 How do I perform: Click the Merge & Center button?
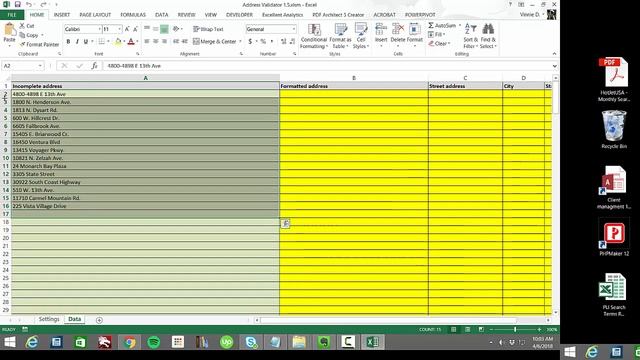pyautogui.click(x=215, y=41)
